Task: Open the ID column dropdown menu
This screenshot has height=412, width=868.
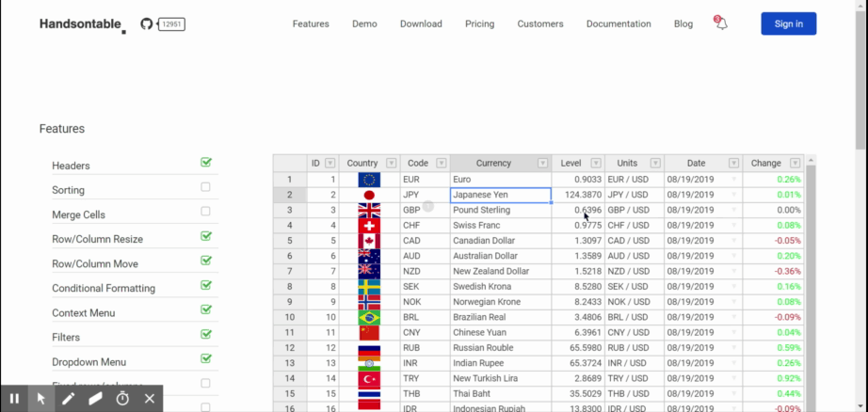Action: click(330, 163)
